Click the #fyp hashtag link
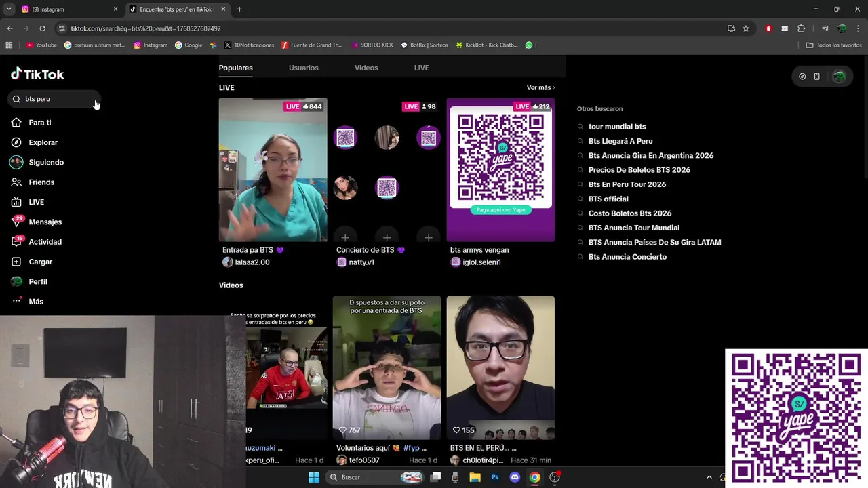868x488 pixels. [x=411, y=448]
